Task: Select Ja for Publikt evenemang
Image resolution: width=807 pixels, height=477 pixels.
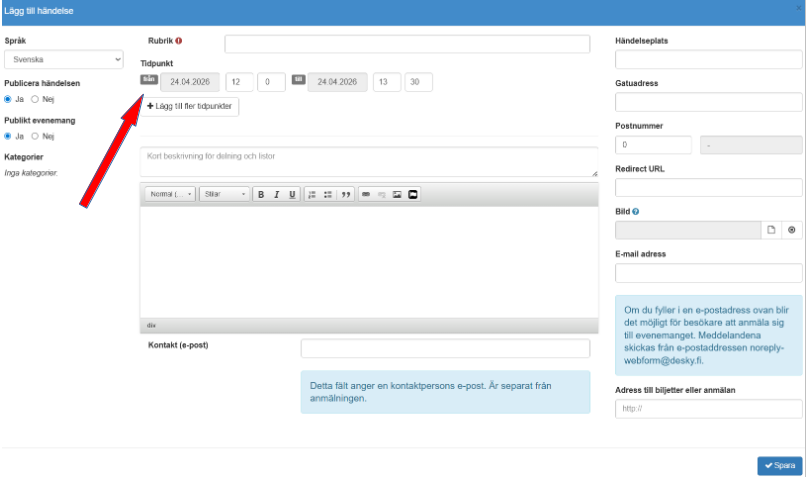Action: click(8, 136)
